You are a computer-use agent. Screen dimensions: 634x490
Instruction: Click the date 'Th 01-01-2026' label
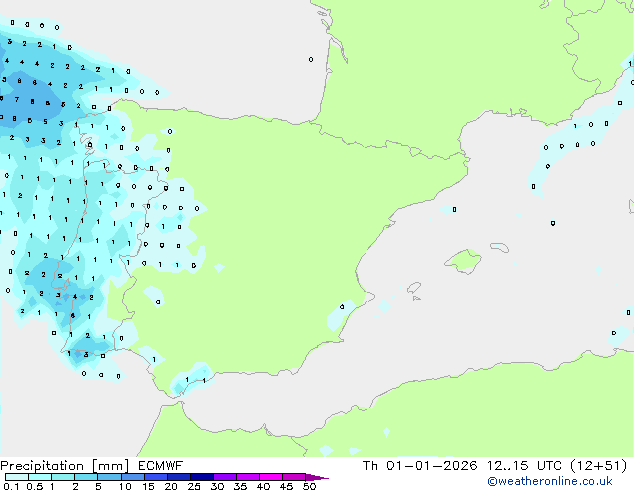click(x=420, y=466)
